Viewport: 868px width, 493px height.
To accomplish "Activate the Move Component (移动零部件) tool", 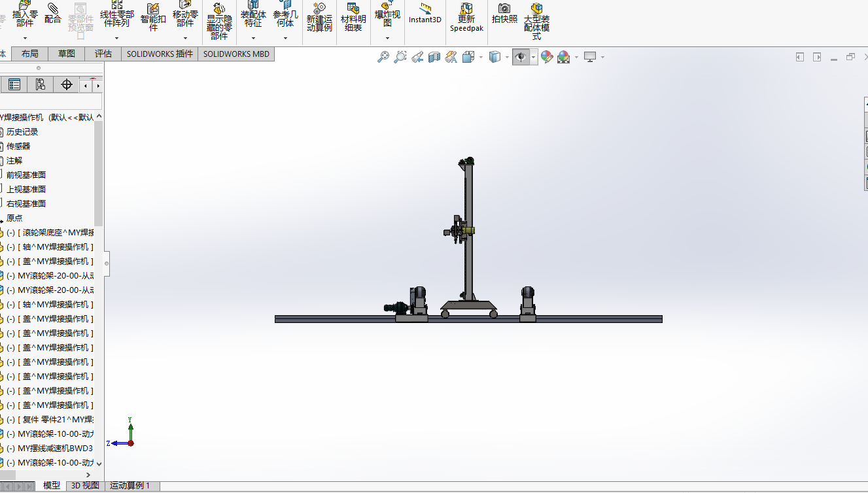I will click(x=185, y=14).
